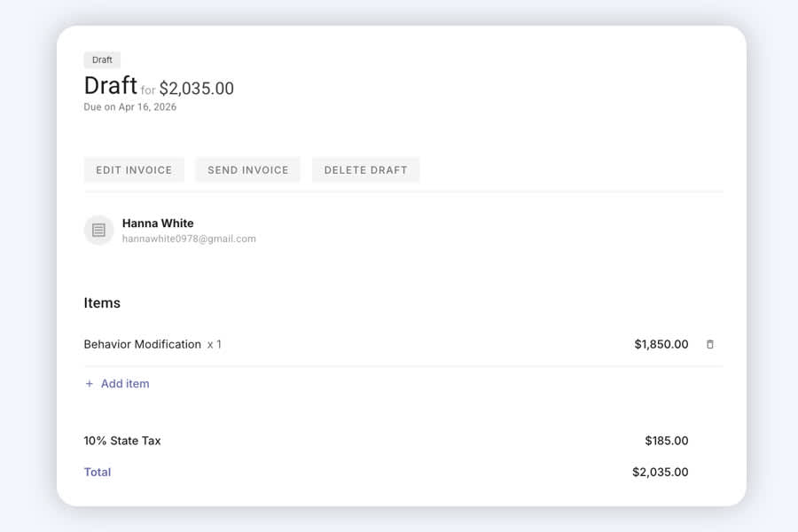The width and height of the screenshot is (798, 532).
Task: Click the small Draft status badge
Action: click(102, 60)
